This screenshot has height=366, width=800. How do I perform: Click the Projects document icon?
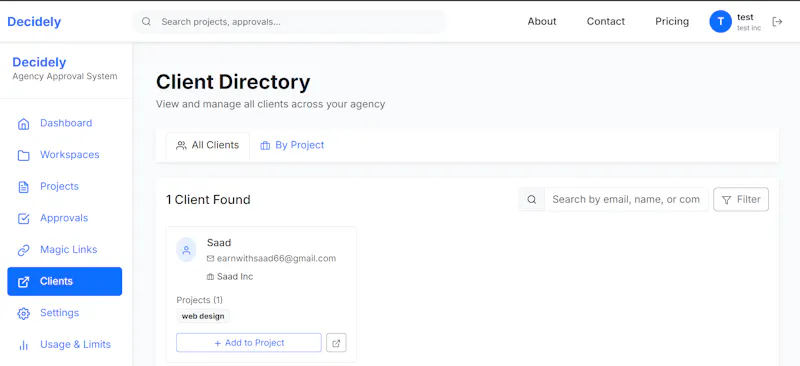pos(23,187)
